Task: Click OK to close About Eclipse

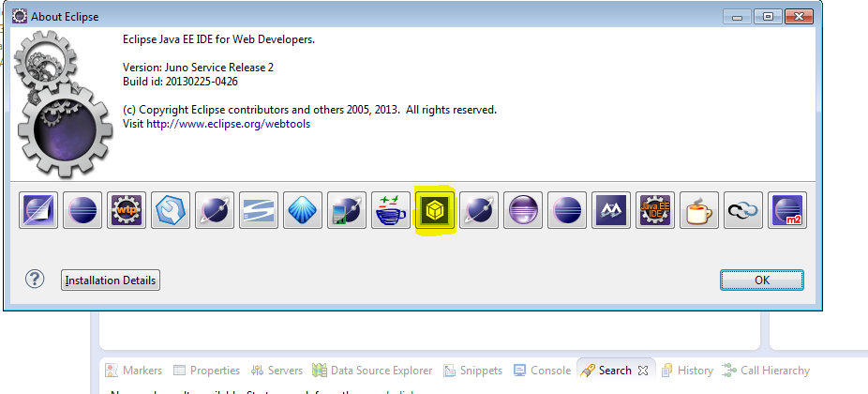Action: click(x=762, y=280)
